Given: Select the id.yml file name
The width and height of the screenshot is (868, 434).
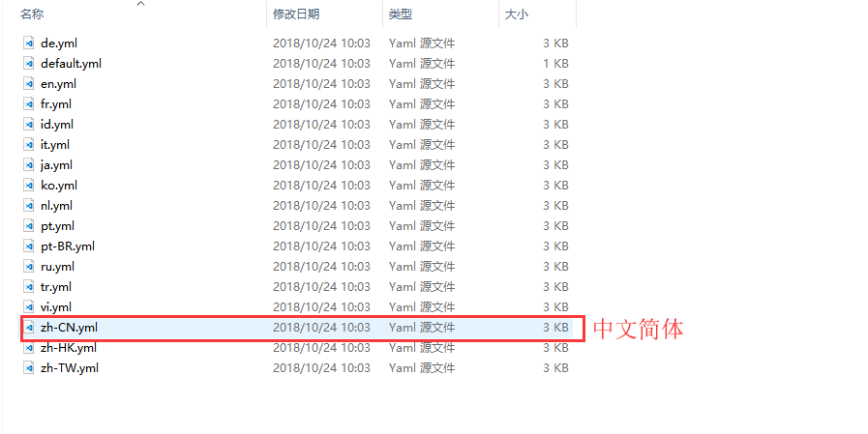Looking at the screenshot, I should [56, 125].
